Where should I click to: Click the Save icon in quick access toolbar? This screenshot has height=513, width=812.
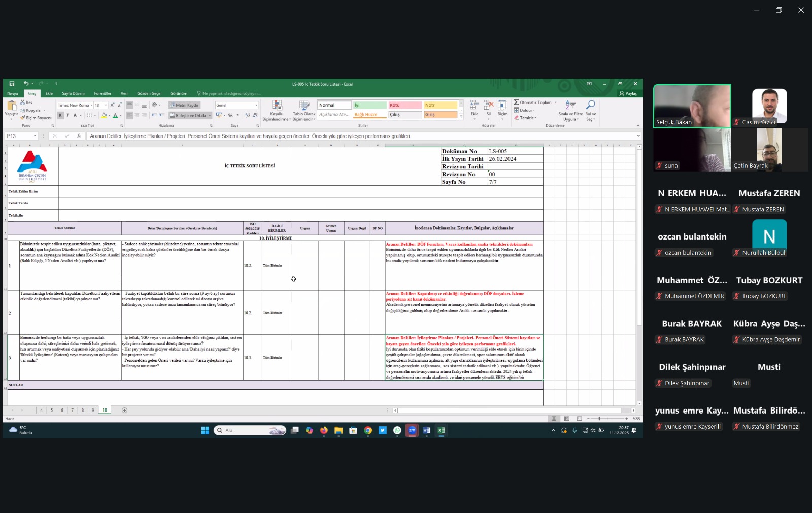pos(12,84)
